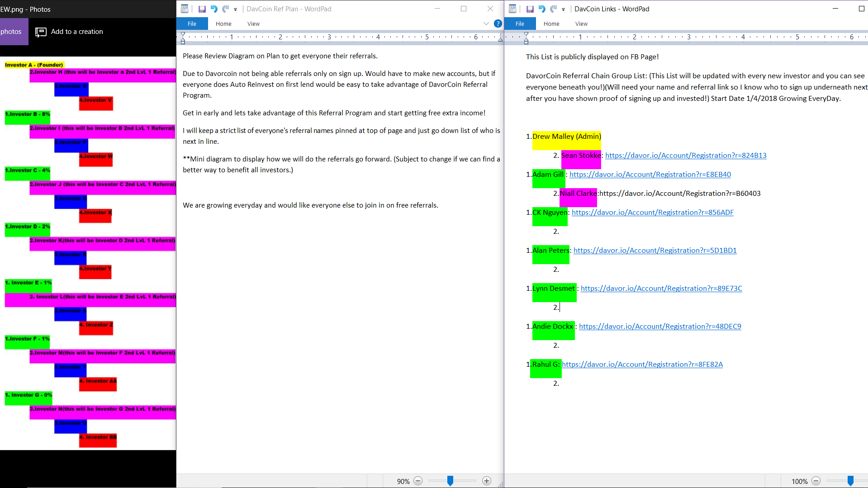
Task: Click Redo icon in DavCoin Ref Plan WordPad
Action: coord(225,9)
